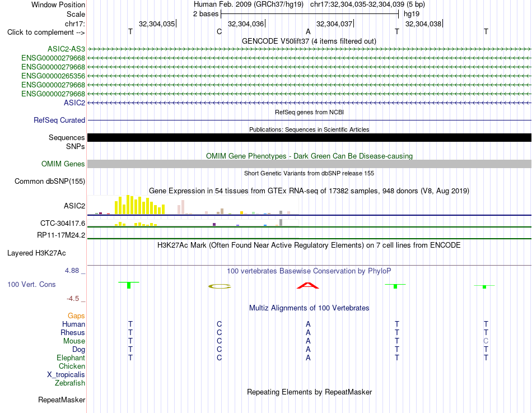Click the '2 bases' scale bar label

(206, 14)
